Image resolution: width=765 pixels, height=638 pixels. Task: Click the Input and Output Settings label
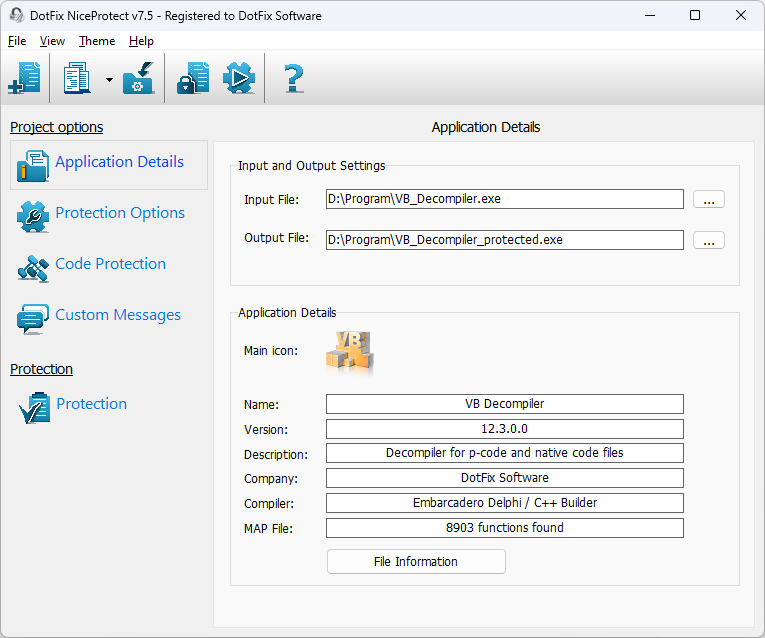pyautogui.click(x=311, y=166)
